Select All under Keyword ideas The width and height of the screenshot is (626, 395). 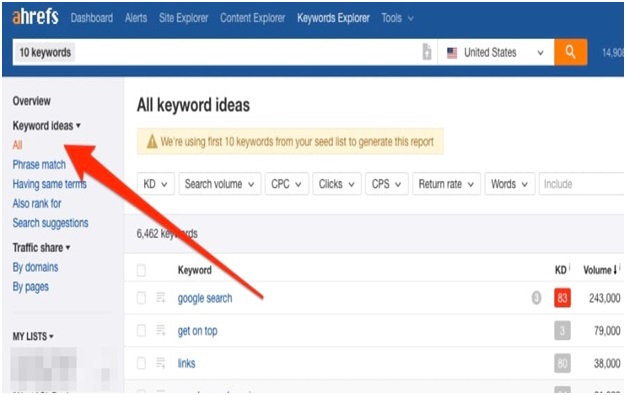17,145
